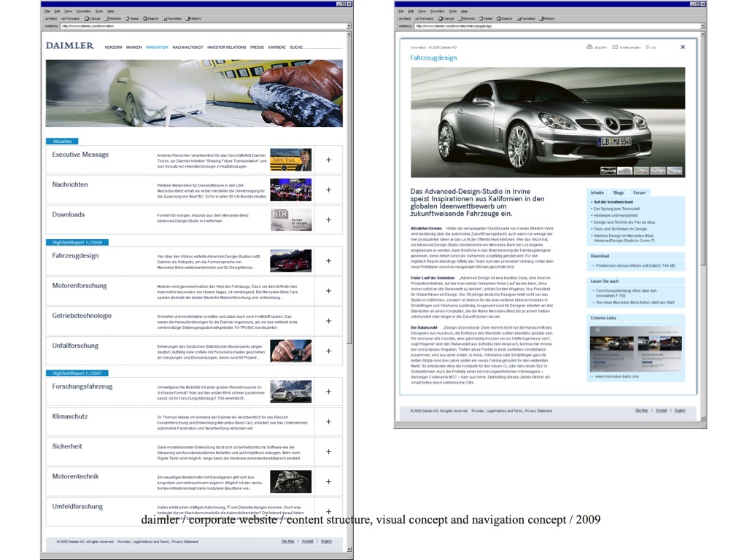The height and width of the screenshot is (560, 747).
Task: Click the Home toolbar button in the left browser window
Action: point(131,18)
